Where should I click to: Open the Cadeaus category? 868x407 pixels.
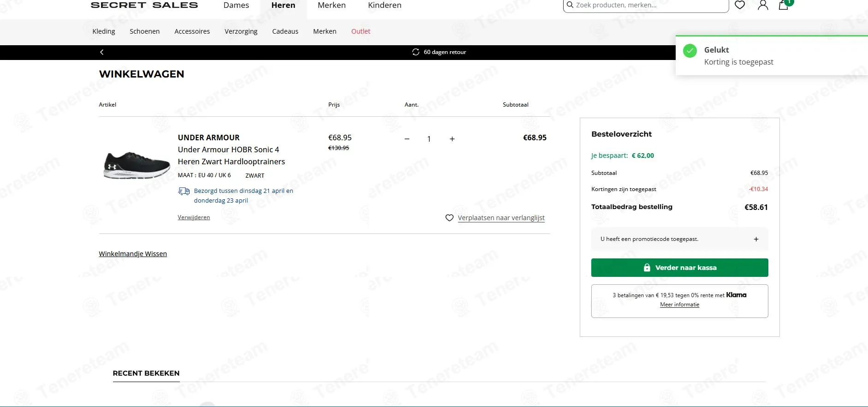[x=285, y=31]
